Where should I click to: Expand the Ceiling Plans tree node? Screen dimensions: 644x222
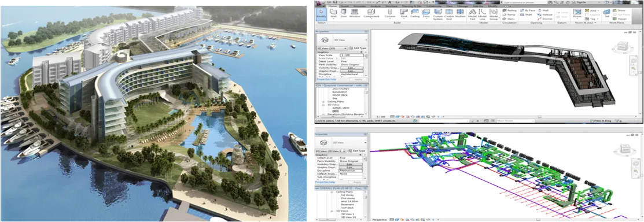pos(323,101)
